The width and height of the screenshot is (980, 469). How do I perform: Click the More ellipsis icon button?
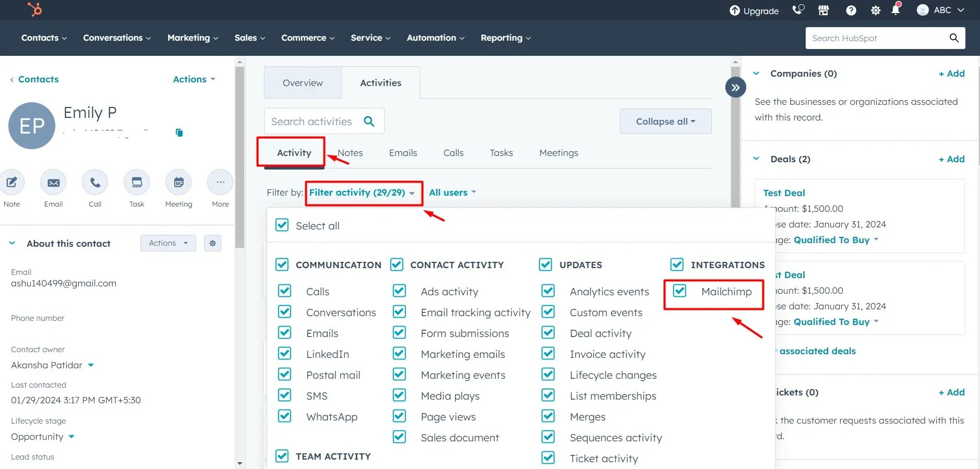(x=220, y=182)
